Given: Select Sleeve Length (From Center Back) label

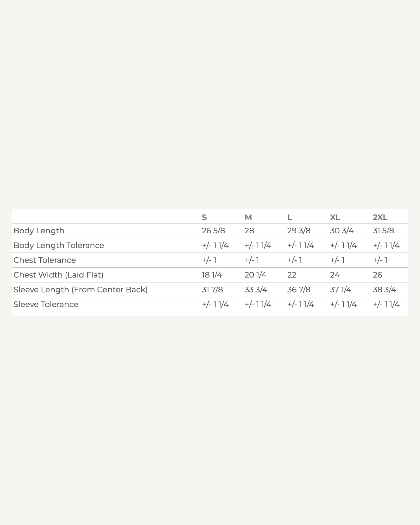Looking at the screenshot, I should coord(81,290).
